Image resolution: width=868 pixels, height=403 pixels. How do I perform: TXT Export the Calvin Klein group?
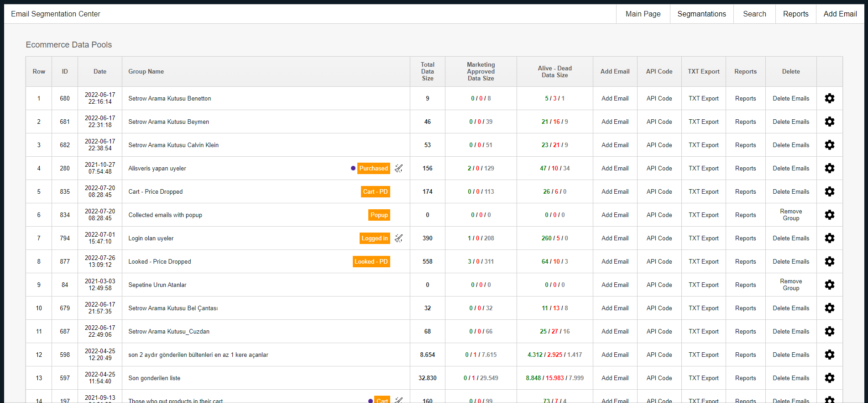[703, 145]
